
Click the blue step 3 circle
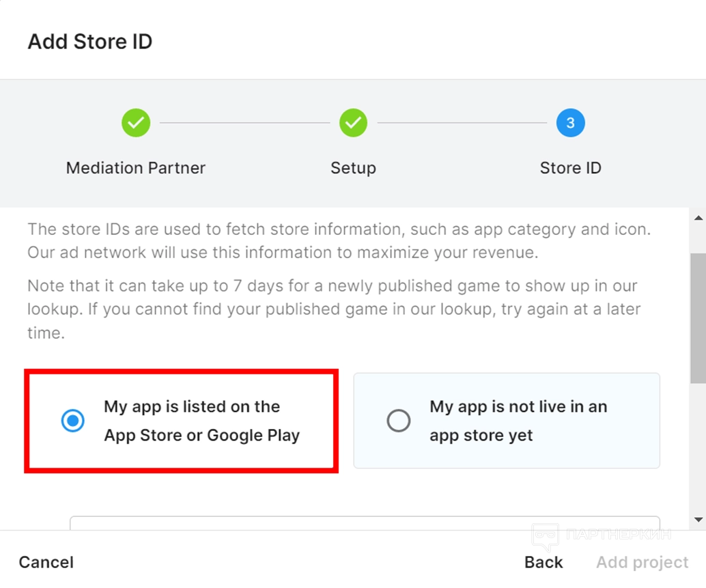570,123
